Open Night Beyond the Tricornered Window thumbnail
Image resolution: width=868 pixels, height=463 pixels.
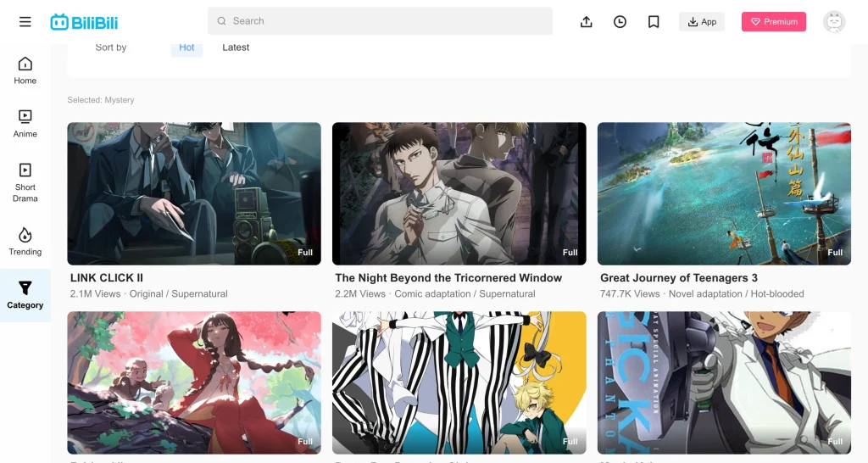click(x=459, y=194)
